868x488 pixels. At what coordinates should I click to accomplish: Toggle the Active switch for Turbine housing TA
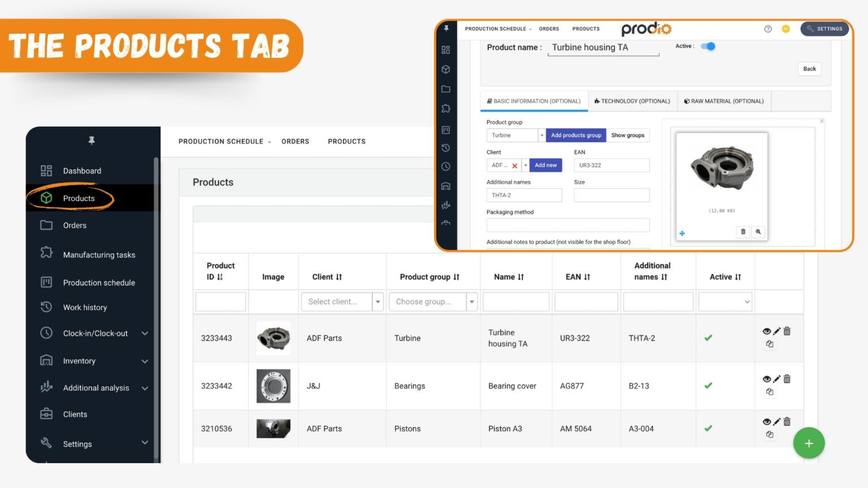tap(708, 46)
